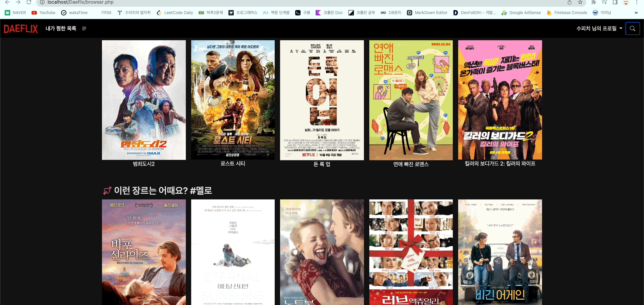This screenshot has height=305, width=644.
Task: Open the Firebase Console bookmark
Action: coord(567,13)
